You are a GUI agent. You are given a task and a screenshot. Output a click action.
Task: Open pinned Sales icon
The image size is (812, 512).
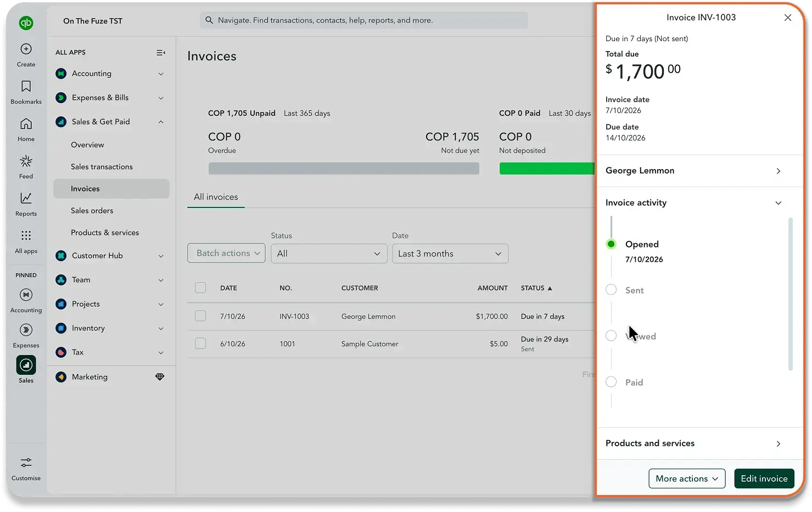pyautogui.click(x=26, y=365)
